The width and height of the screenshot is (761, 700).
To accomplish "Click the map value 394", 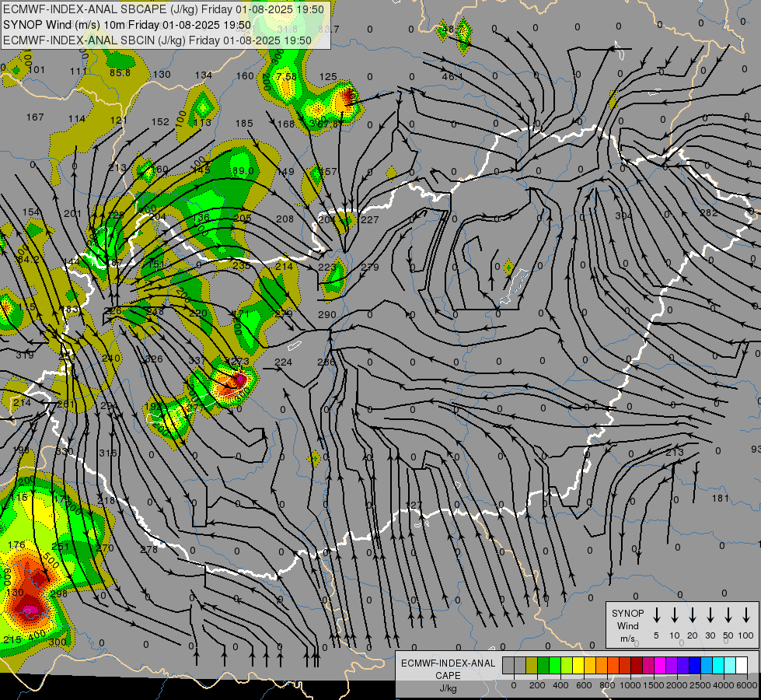I will point(623,215).
